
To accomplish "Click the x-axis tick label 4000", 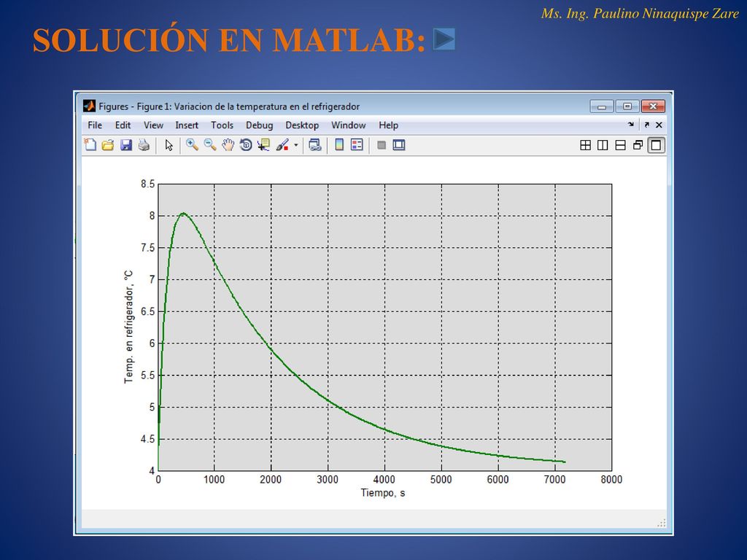I will pyautogui.click(x=384, y=480).
